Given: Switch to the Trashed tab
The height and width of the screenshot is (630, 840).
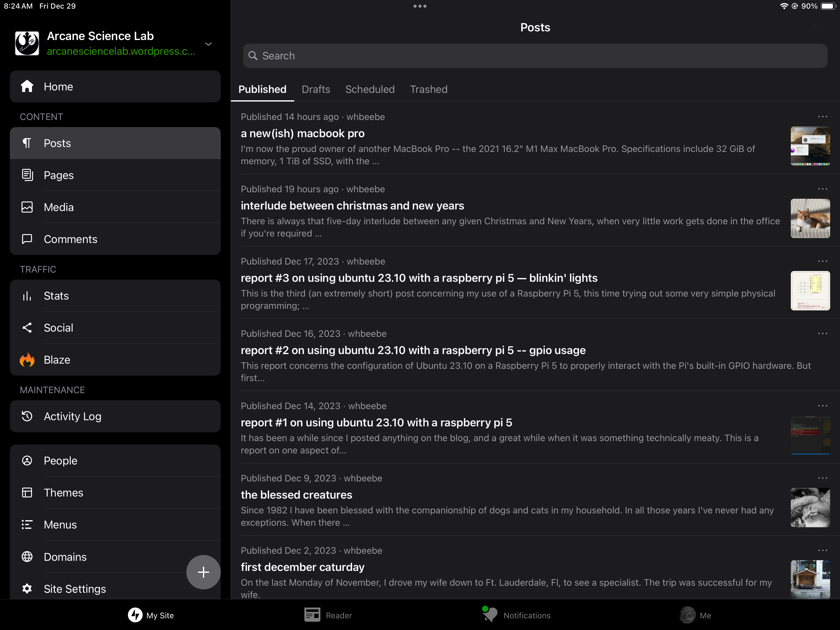Looking at the screenshot, I should (428, 89).
